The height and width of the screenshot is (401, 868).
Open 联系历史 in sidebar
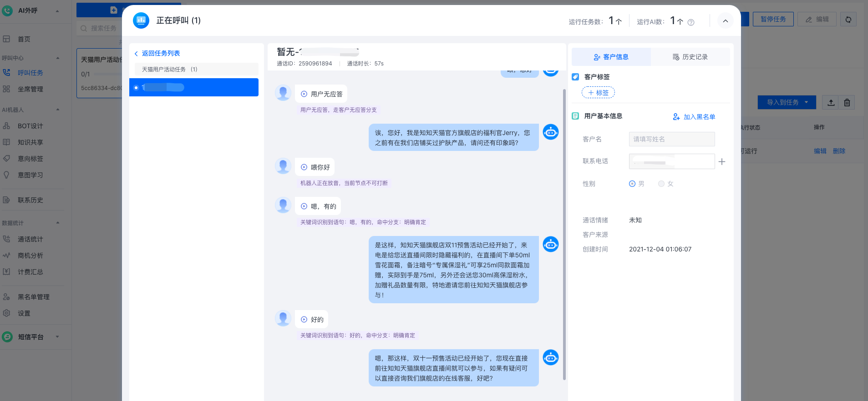click(30, 200)
